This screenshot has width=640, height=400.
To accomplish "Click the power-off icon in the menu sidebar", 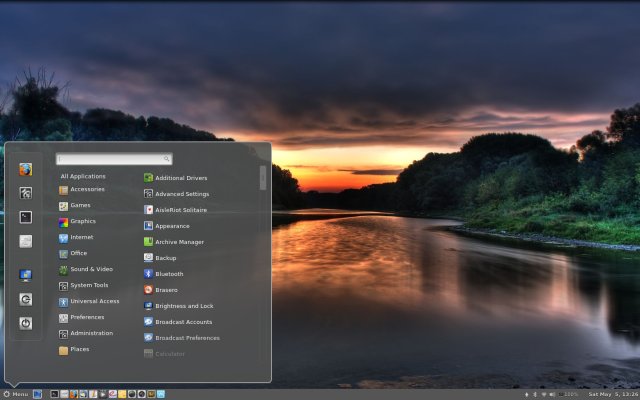I will (x=26, y=323).
